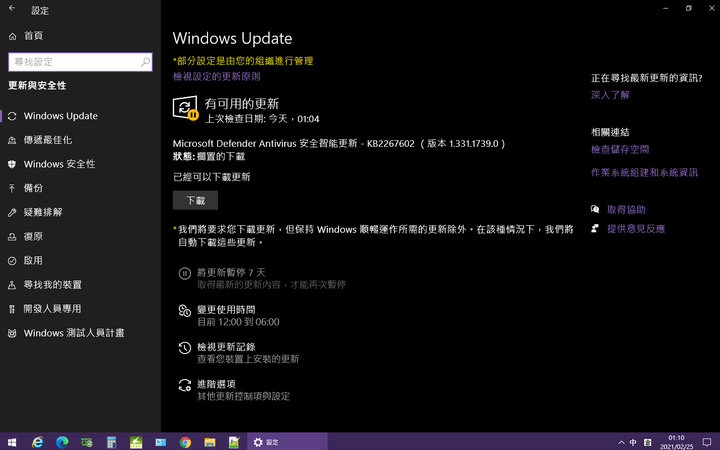The width and height of the screenshot is (720, 450).
Task: Open 檢查儲存空間 link
Action: click(620, 149)
